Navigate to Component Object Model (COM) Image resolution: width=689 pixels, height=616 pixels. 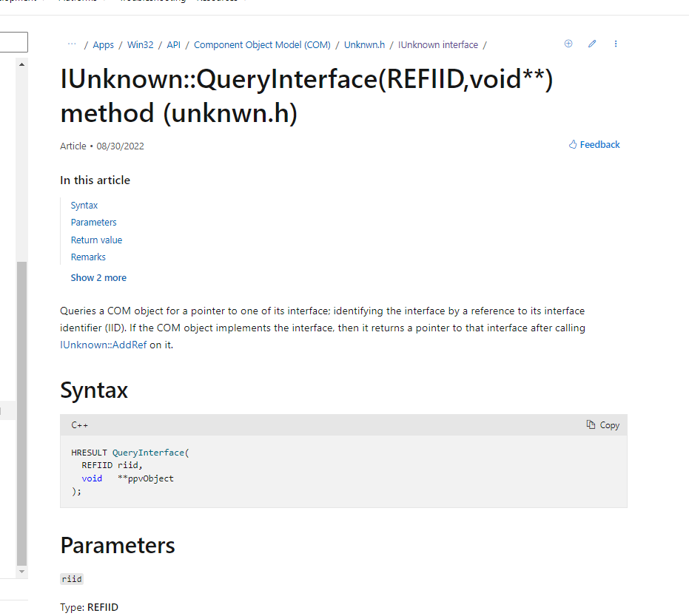[x=262, y=45]
